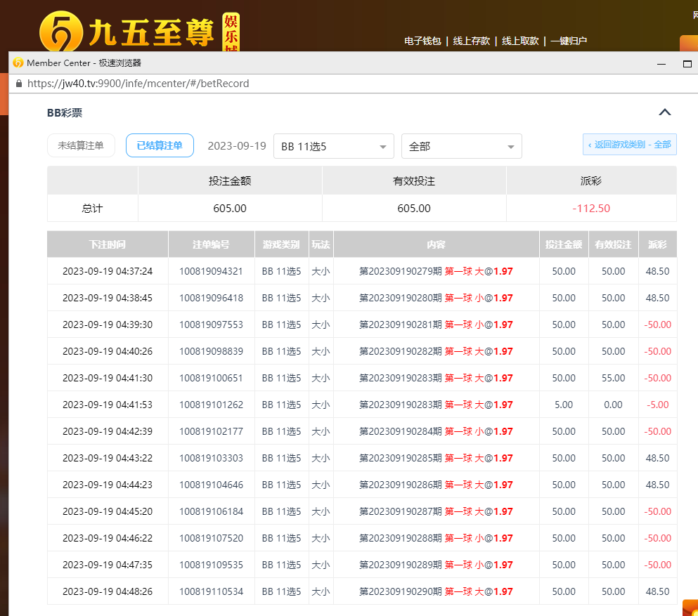Click the 下注时间 column header
This screenshot has width=698, height=616.
pos(108,244)
